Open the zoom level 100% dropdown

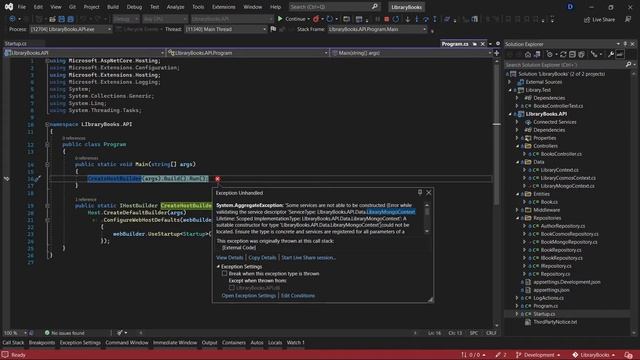pos(15,333)
